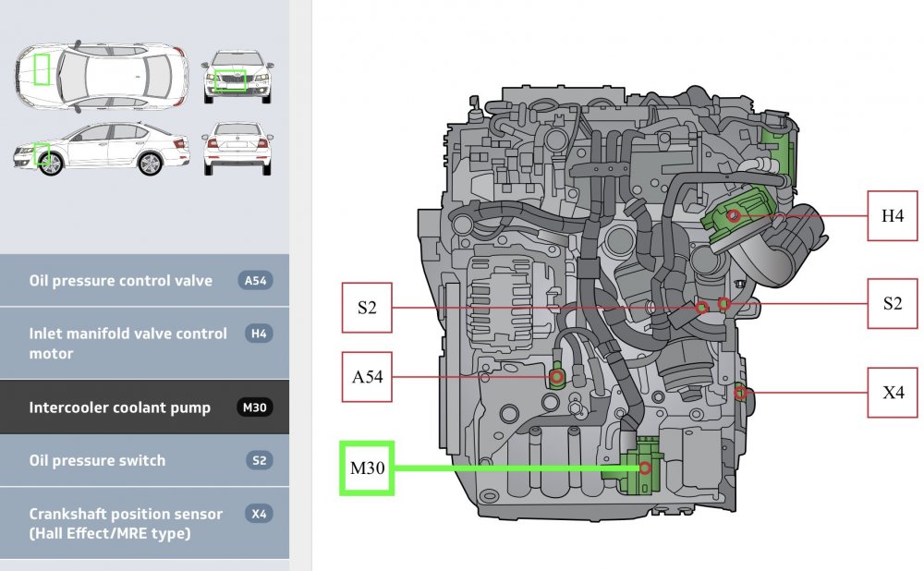Select the left S2 oil pressure switch marker
924x571 pixels.
700,310
